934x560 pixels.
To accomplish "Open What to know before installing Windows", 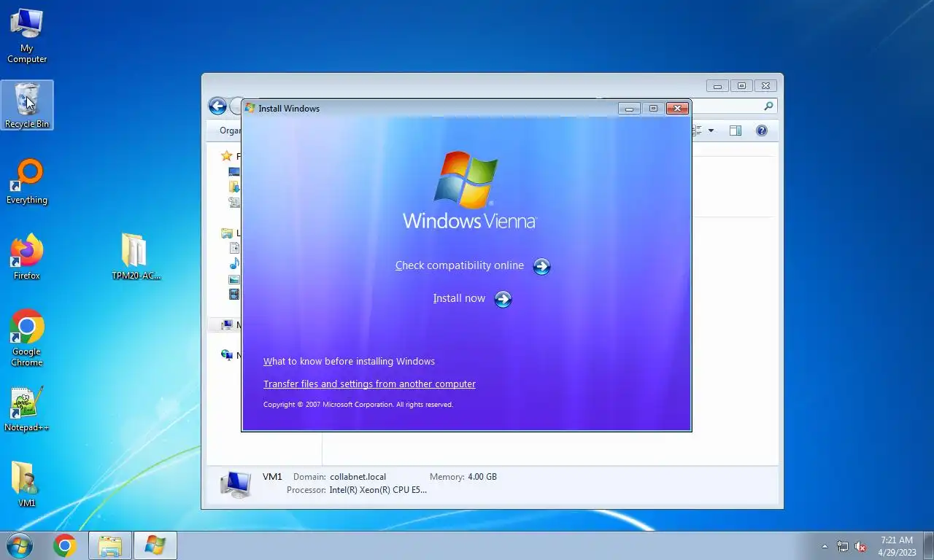I will click(349, 361).
